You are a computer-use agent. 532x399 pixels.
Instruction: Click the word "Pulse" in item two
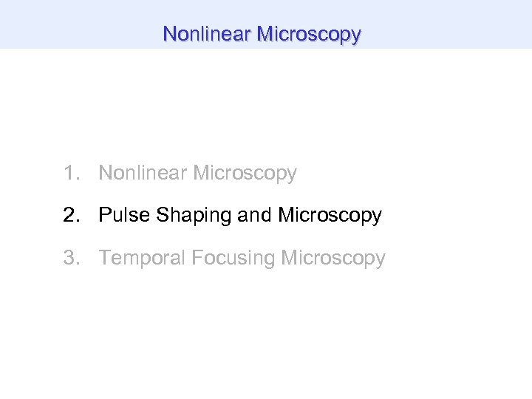119,216
